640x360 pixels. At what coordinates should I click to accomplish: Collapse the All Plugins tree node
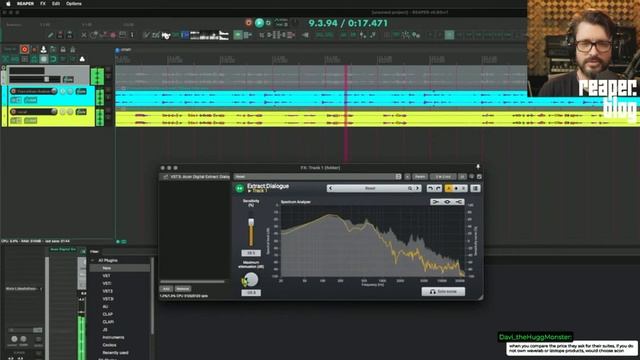coord(93,260)
